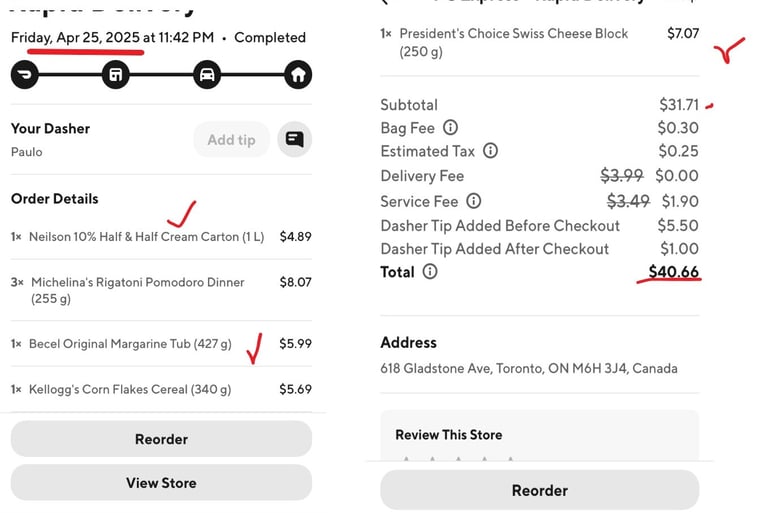Tap the car delivery progress icon

click(x=207, y=75)
